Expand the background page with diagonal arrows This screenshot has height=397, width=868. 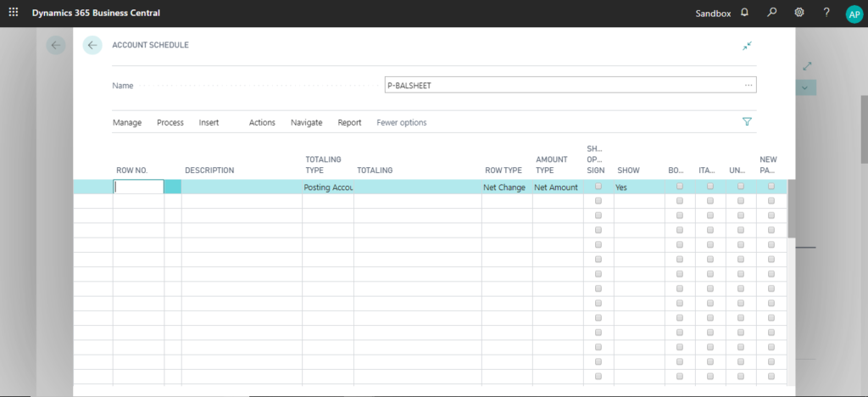[x=807, y=66]
